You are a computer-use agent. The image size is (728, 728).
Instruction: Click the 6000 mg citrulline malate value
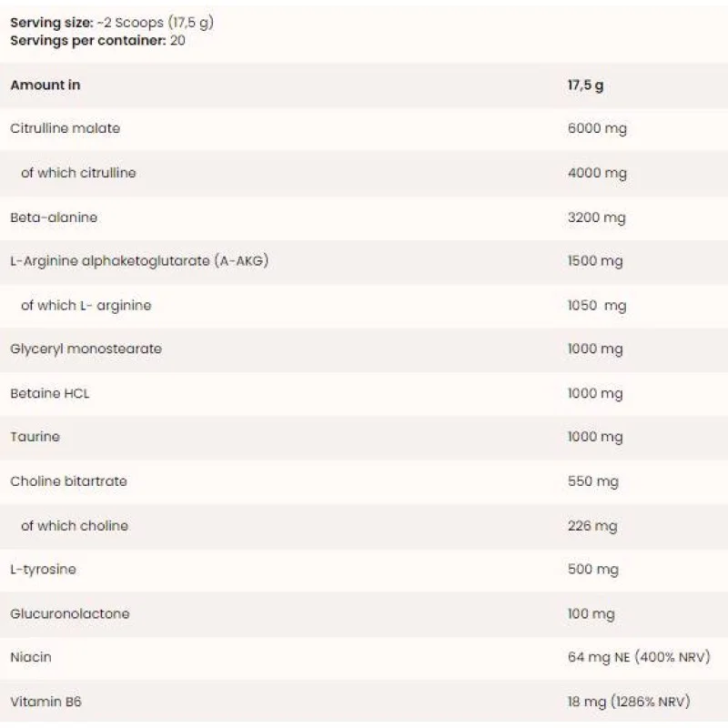coord(597,128)
